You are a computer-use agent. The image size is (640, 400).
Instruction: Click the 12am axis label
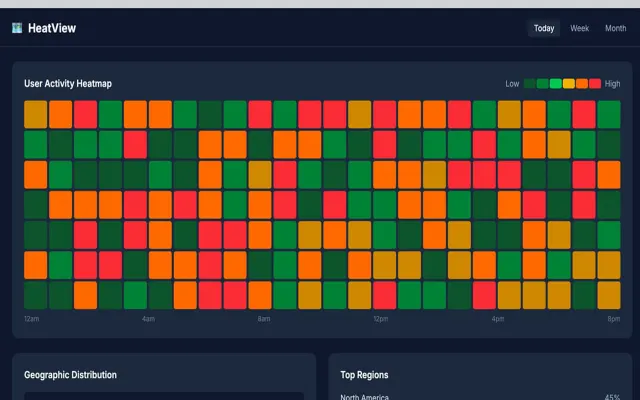point(31,319)
